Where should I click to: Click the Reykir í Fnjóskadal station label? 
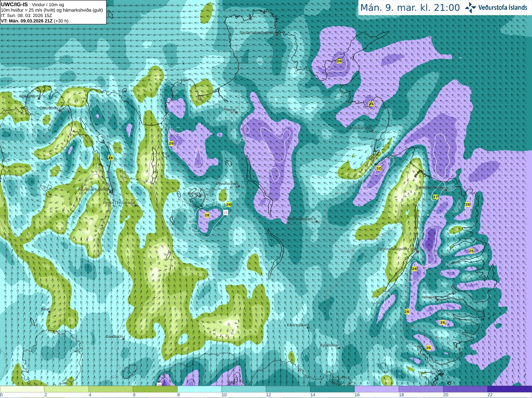click(x=118, y=203)
